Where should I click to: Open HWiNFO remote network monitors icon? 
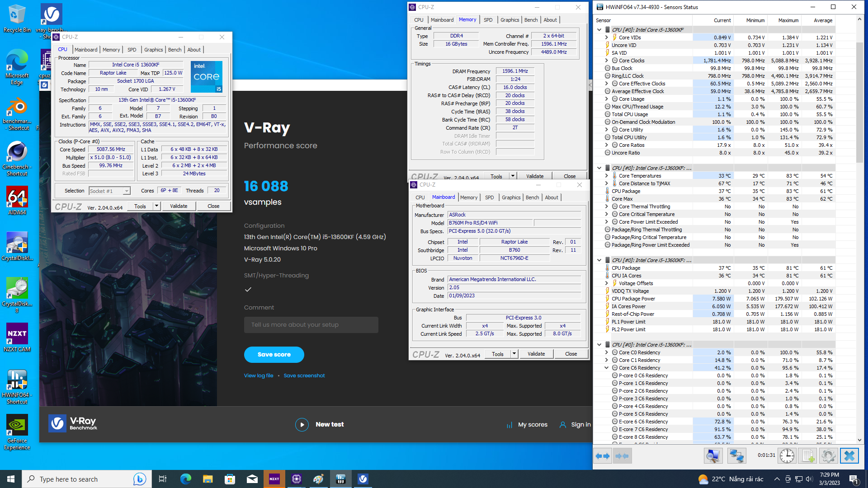click(x=736, y=456)
